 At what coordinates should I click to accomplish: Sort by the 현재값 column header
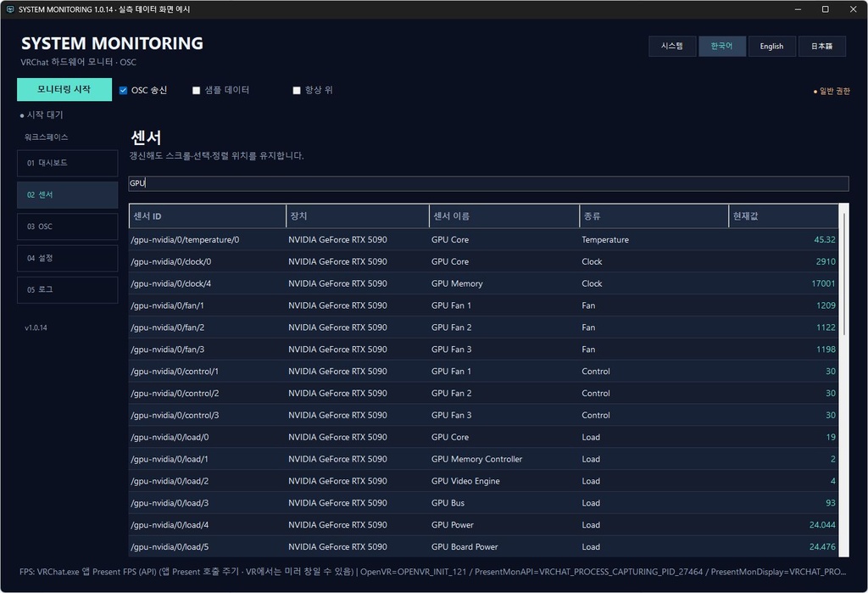[x=784, y=216]
